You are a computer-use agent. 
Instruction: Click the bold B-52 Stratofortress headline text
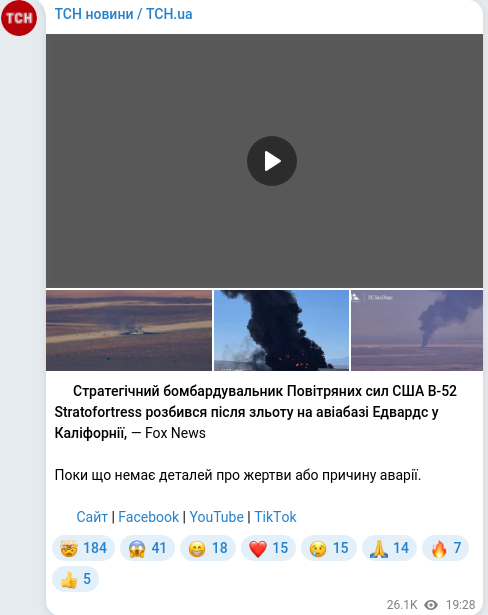pos(255,412)
